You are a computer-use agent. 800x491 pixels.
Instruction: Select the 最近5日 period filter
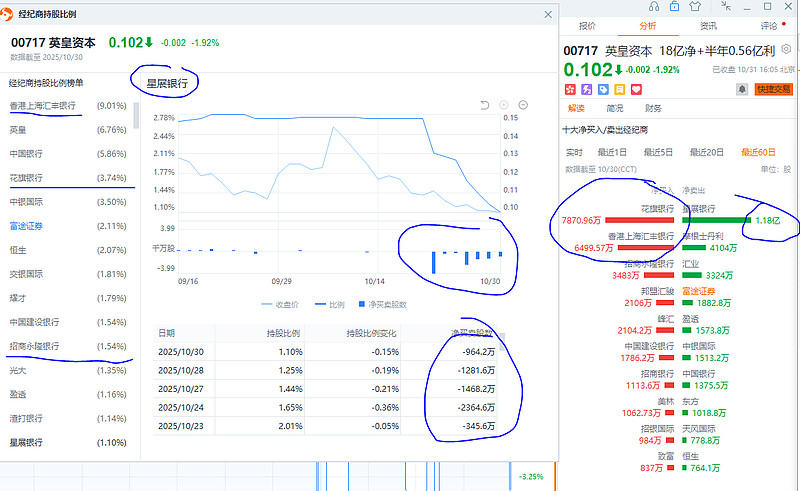(658, 152)
